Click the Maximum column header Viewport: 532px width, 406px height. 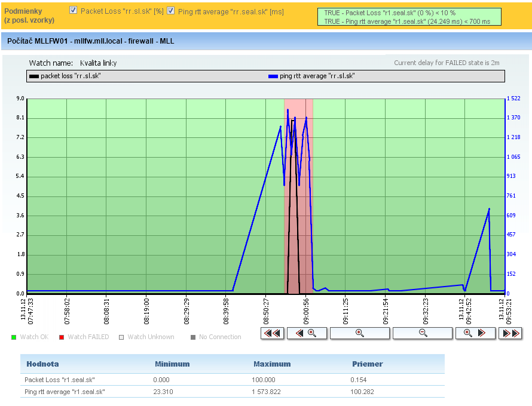(x=272, y=364)
